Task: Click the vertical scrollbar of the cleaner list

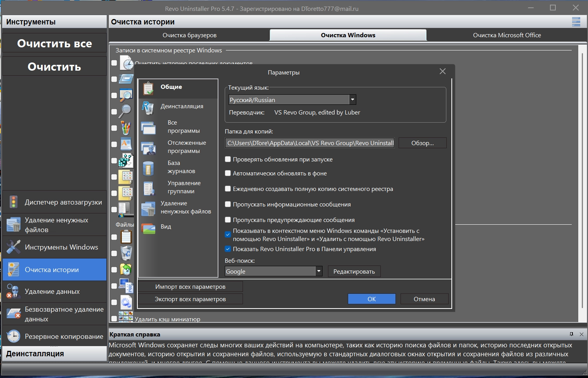Action: tap(583, 180)
